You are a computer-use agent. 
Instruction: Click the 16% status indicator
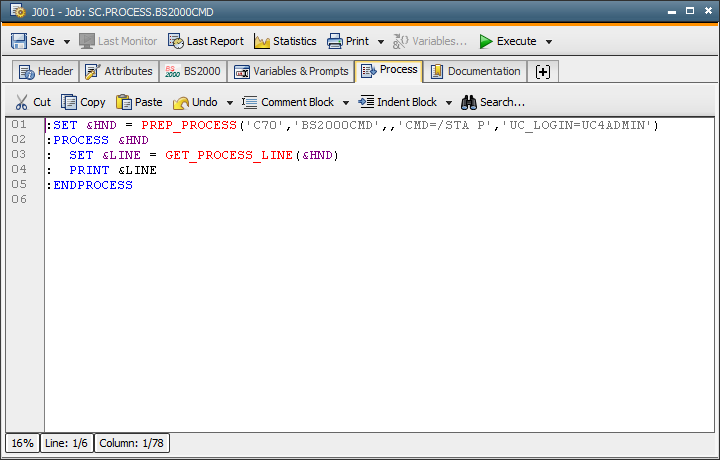pyautogui.click(x=22, y=443)
